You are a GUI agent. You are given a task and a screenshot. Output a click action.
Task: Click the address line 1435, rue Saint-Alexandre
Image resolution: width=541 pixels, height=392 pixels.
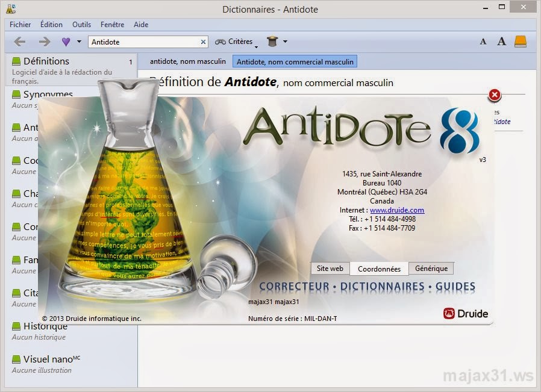click(382, 174)
